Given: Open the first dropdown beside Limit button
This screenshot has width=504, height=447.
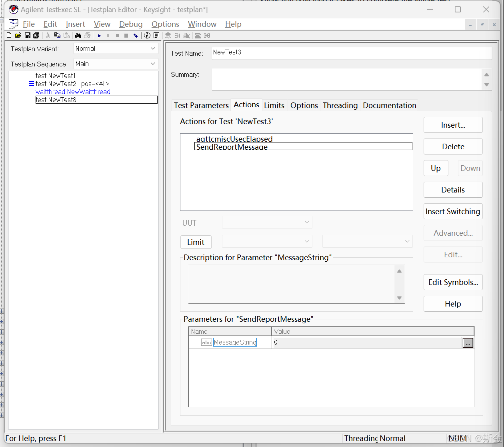Looking at the screenshot, I should (267, 241).
